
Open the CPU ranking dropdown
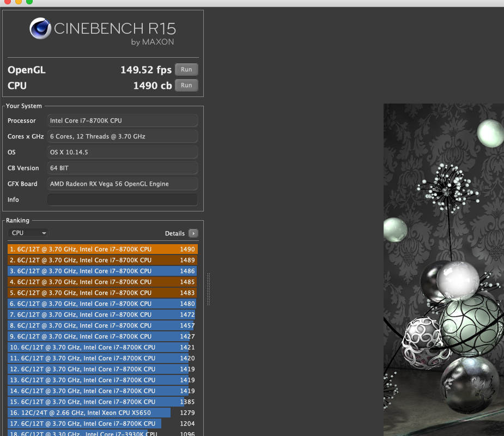[28, 233]
